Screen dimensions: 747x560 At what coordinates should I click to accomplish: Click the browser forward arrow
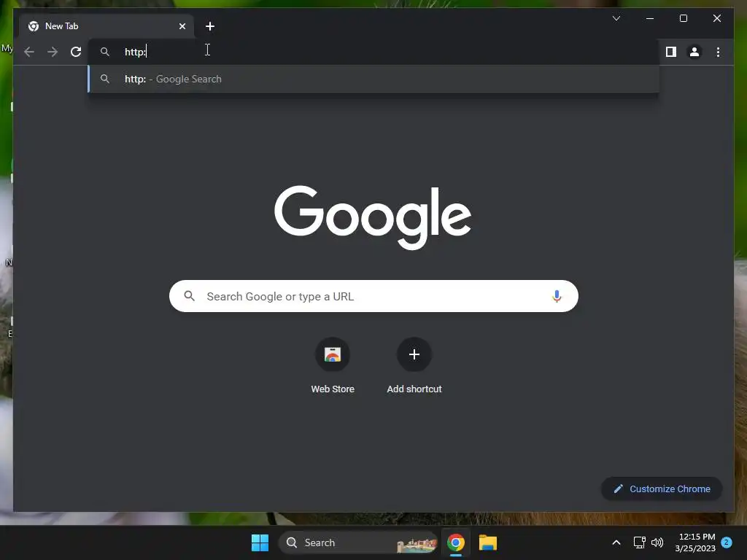click(53, 52)
